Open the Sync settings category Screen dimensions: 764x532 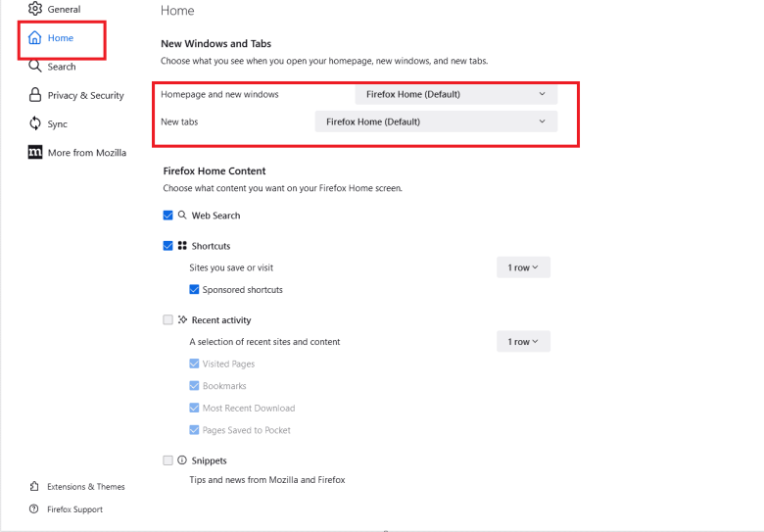[x=48, y=123]
